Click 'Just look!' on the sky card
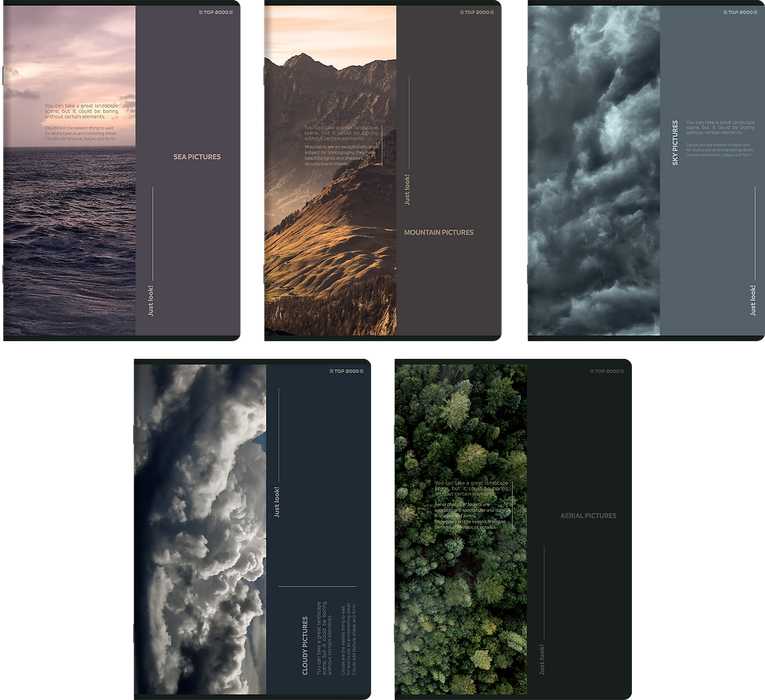The image size is (765, 700). point(753,301)
